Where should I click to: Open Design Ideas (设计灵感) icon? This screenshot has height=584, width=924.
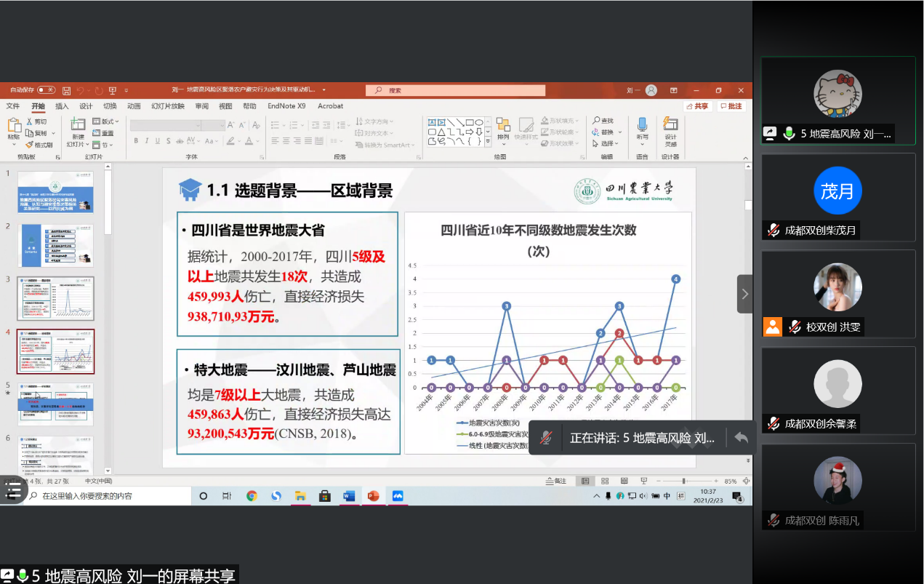[670, 127]
